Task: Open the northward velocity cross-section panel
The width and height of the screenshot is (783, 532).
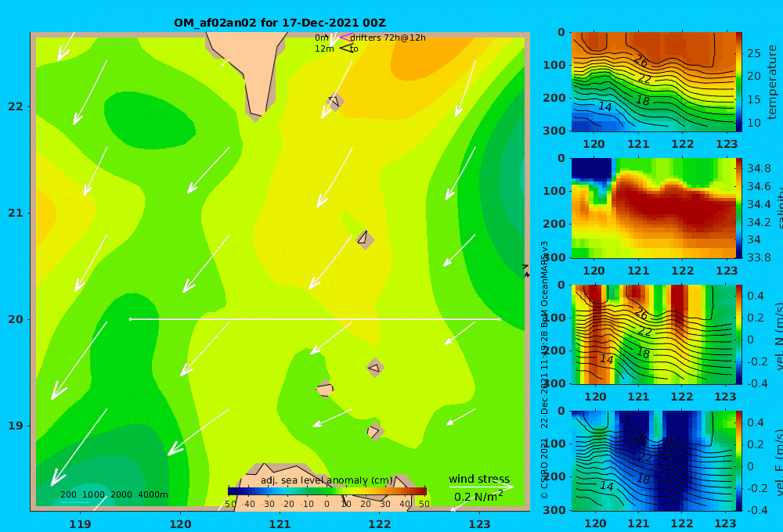Action: (653, 334)
